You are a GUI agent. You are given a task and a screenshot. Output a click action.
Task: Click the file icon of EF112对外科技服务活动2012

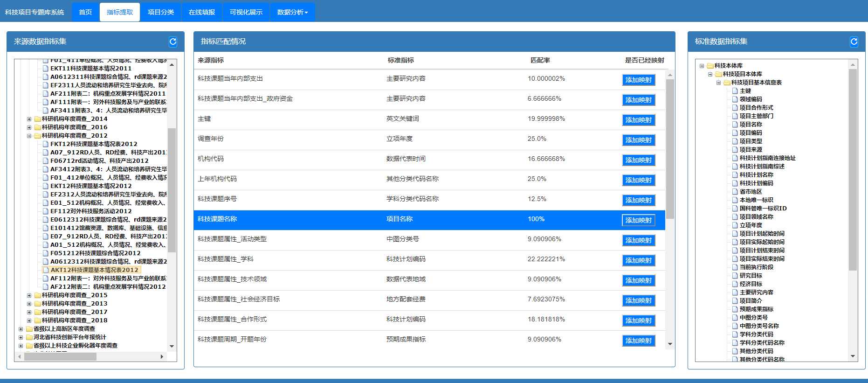pos(46,211)
